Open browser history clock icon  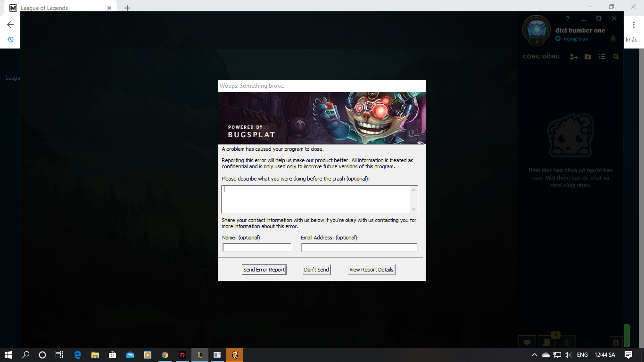(x=10, y=40)
